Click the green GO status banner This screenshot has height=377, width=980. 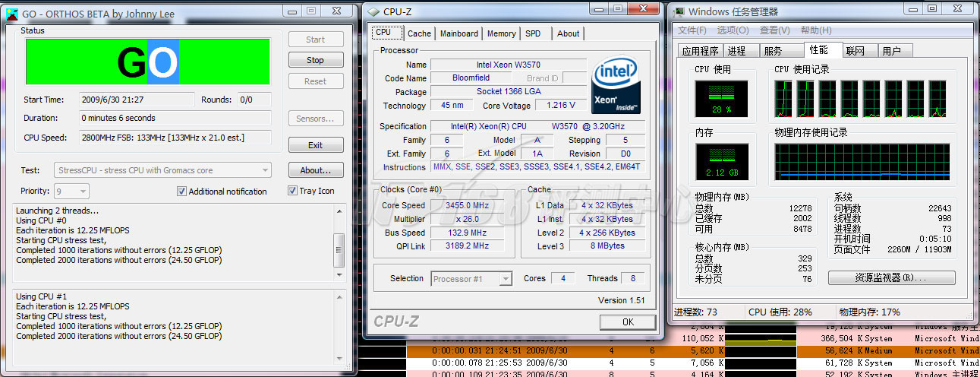(x=148, y=62)
